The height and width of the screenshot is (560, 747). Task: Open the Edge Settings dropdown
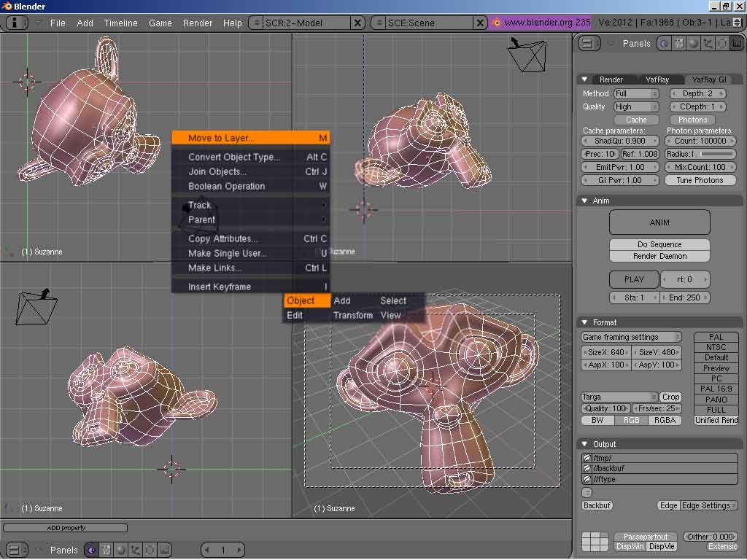coord(709,505)
